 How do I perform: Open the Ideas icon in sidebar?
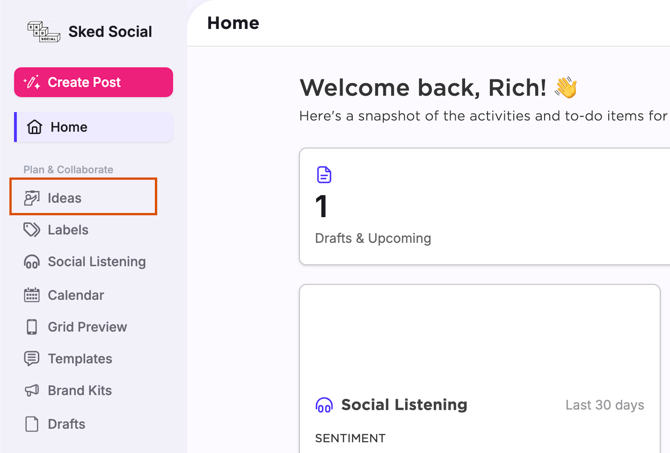32,198
